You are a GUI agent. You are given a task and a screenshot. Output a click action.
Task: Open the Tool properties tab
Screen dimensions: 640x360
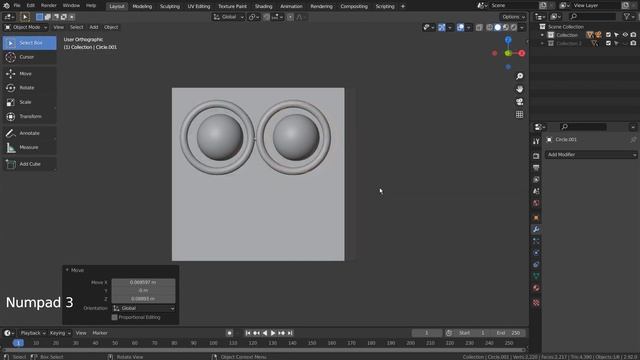click(536, 141)
